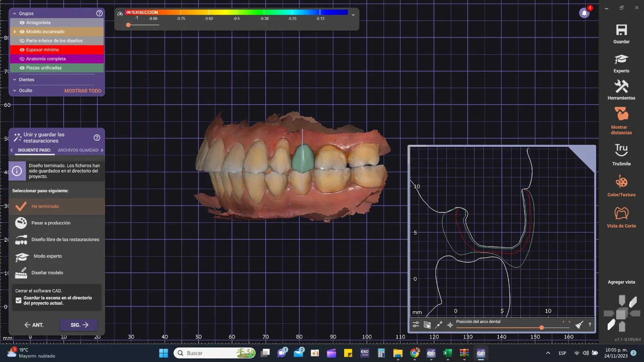Click the Experto mode icon
The width and height of the screenshot is (644, 362).
[x=621, y=60]
